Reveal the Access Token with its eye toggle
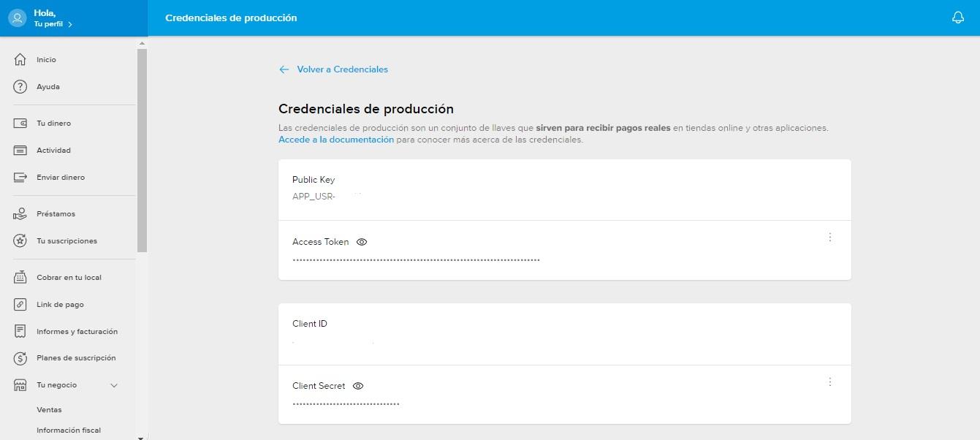 pyautogui.click(x=362, y=241)
